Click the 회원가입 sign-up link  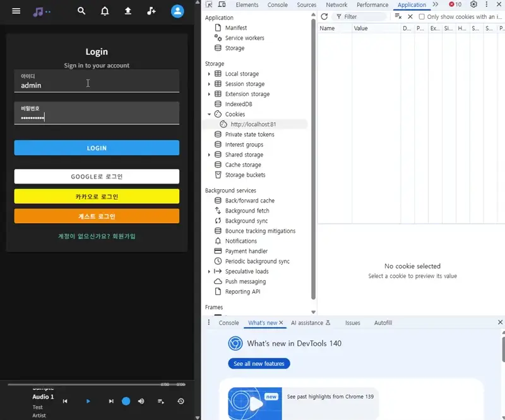point(124,236)
